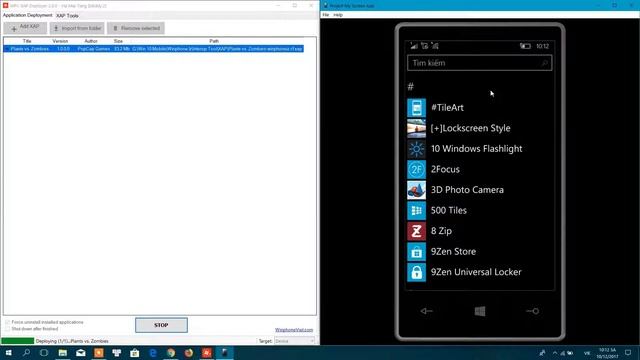Toggle Force uninstall installed applications checkbox
Screen dimensions: 640x360
pos(7,322)
